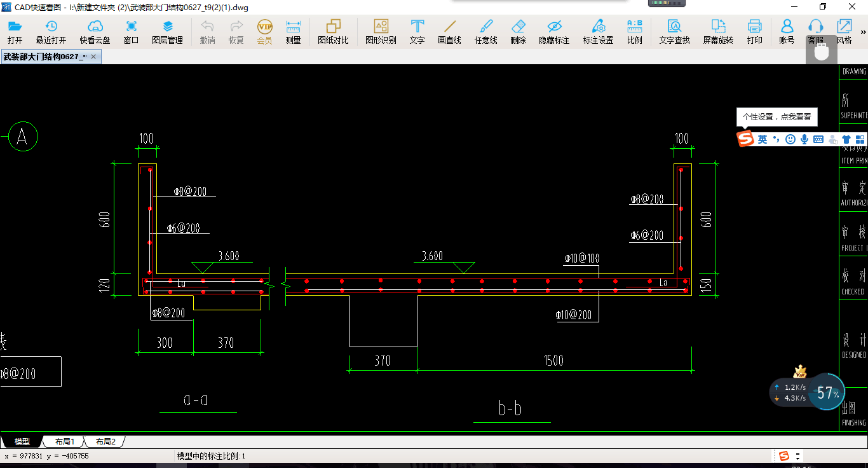Screen dimensions: 868x468
Task: Switch to the 布局1 layout tab
Action: click(x=64, y=441)
